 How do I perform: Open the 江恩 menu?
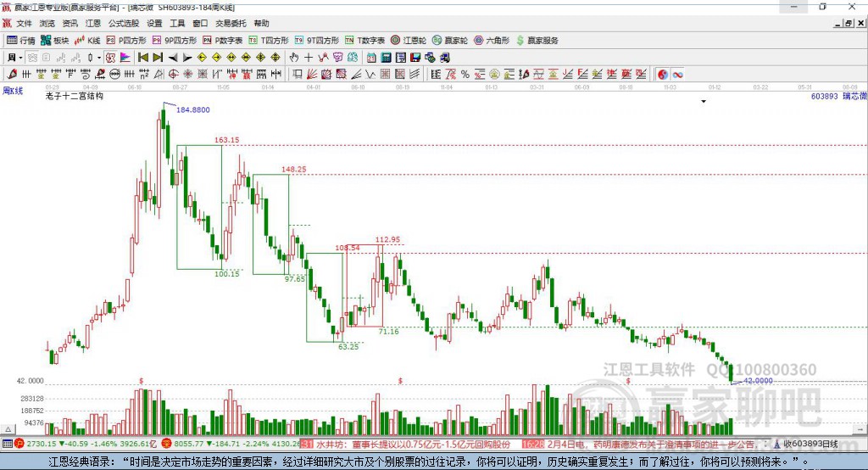click(x=93, y=23)
